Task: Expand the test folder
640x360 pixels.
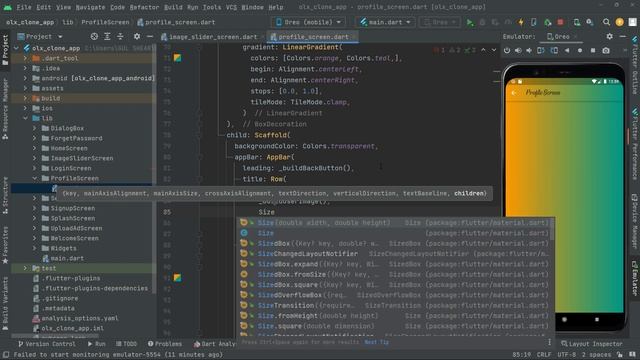Action: tap(26, 268)
